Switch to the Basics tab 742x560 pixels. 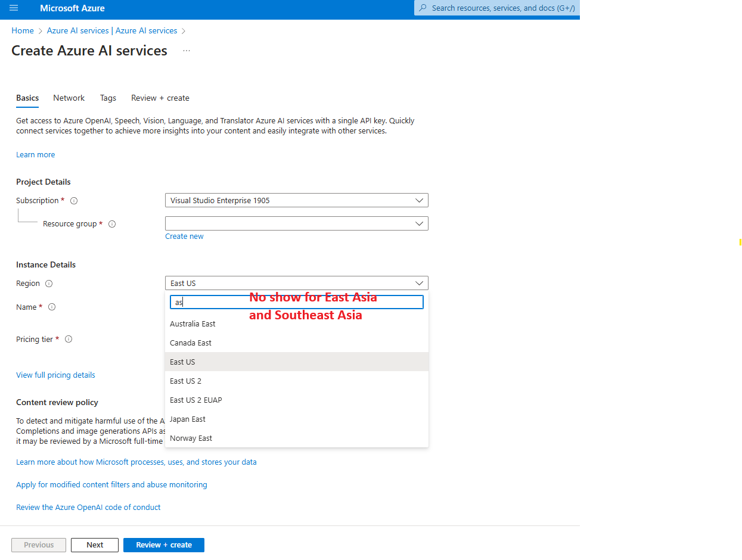(x=27, y=98)
